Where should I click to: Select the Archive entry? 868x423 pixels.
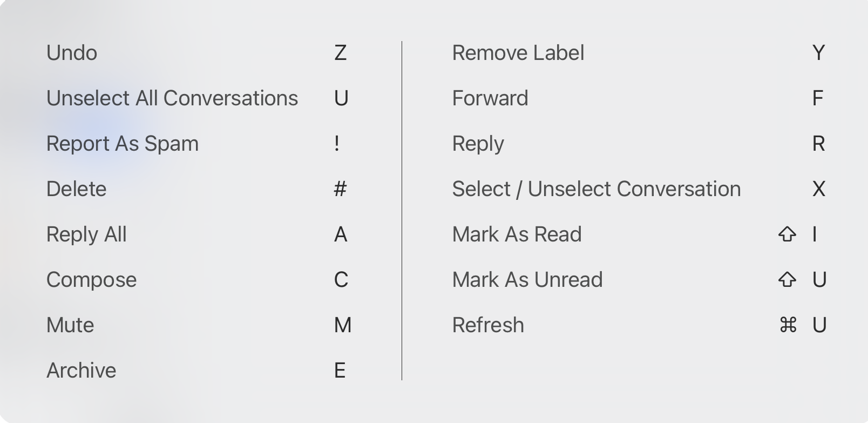point(82,371)
